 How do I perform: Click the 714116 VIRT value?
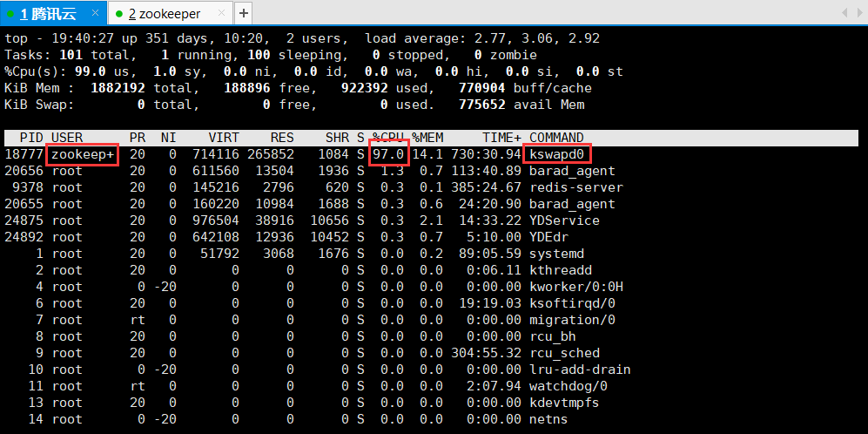(x=216, y=154)
